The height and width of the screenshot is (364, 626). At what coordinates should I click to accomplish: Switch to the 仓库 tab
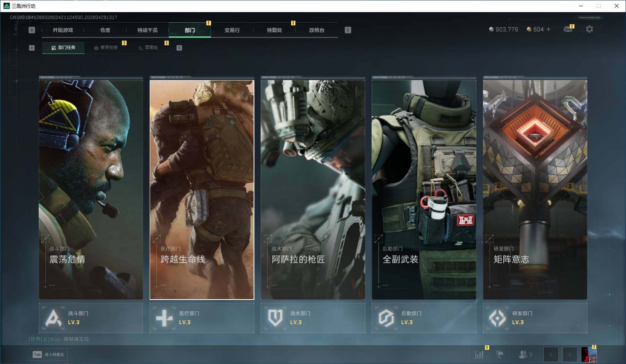click(x=105, y=30)
